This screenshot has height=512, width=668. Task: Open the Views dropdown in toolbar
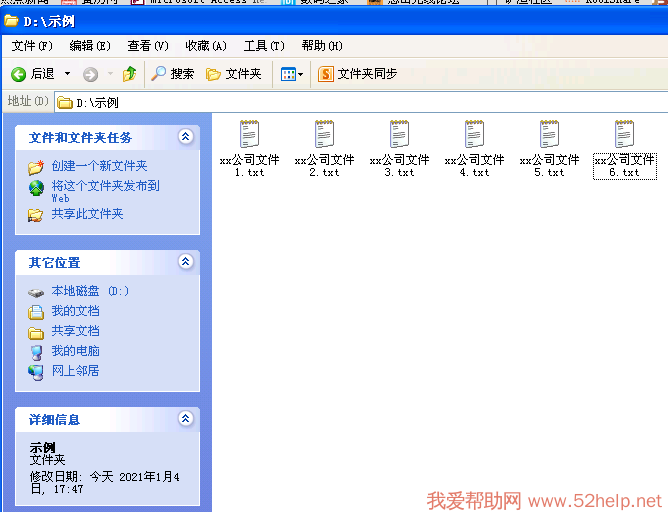[291, 74]
